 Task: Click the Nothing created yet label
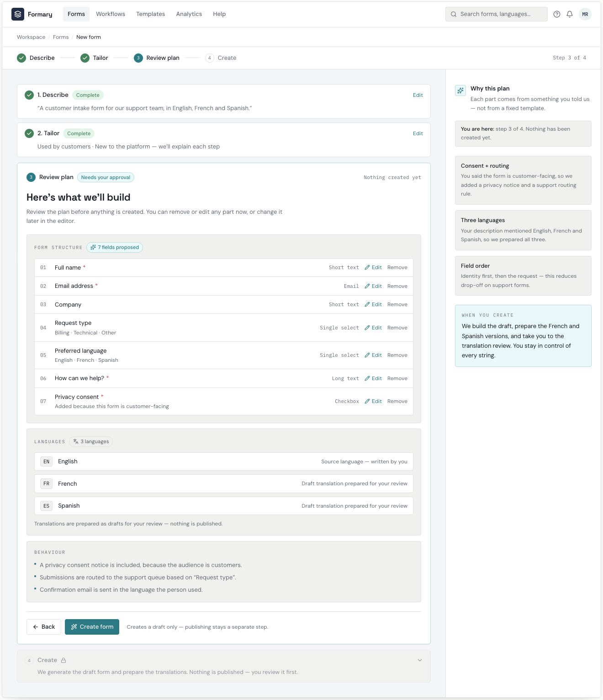coord(392,177)
